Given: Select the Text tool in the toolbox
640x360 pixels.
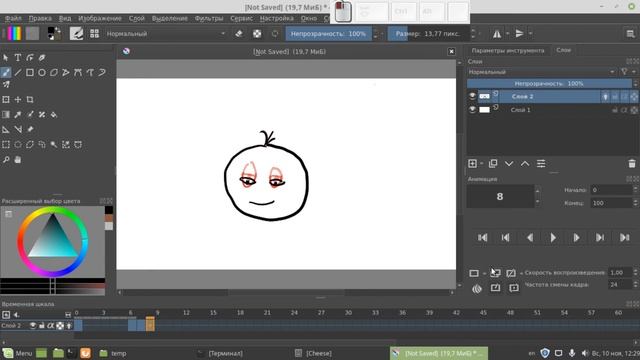Looking at the screenshot, I should [18, 58].
